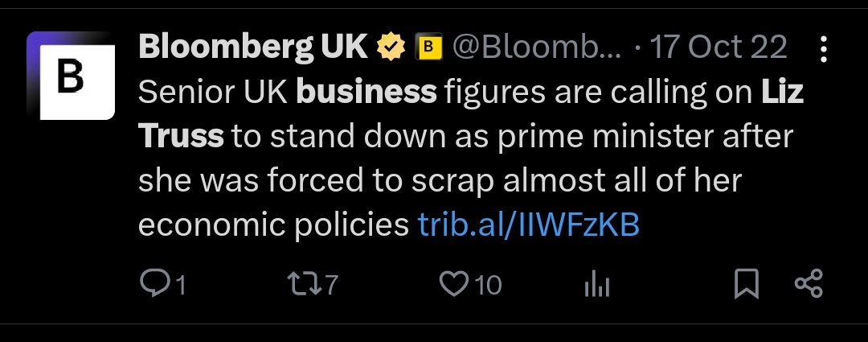The height and width of the screenshot is (342, 868).
Task: Click the 17 Oct 22 timestamp
Action: coord(719,47)
